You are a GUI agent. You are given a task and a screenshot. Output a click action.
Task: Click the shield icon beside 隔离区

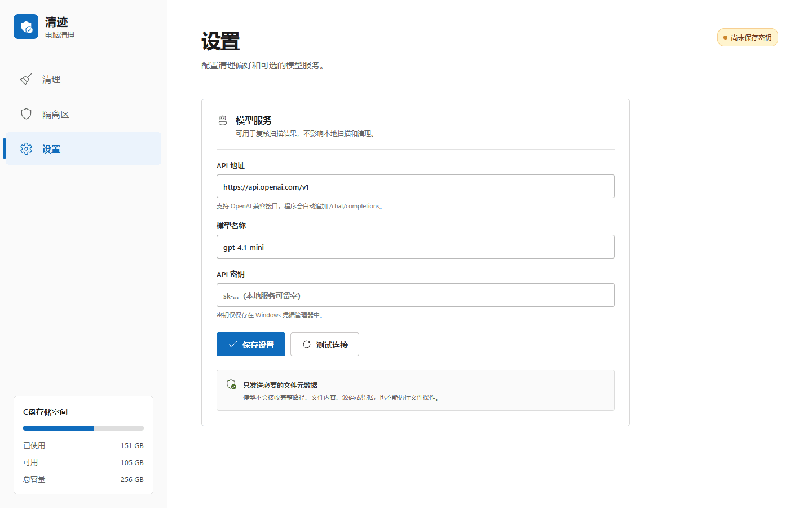pos(26,114)
